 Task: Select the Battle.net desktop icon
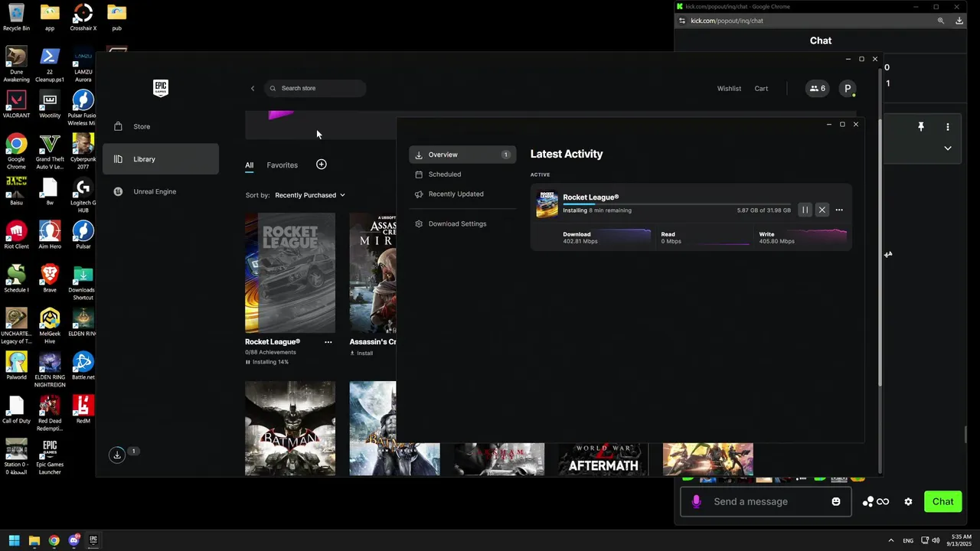[x=83, y=366]
